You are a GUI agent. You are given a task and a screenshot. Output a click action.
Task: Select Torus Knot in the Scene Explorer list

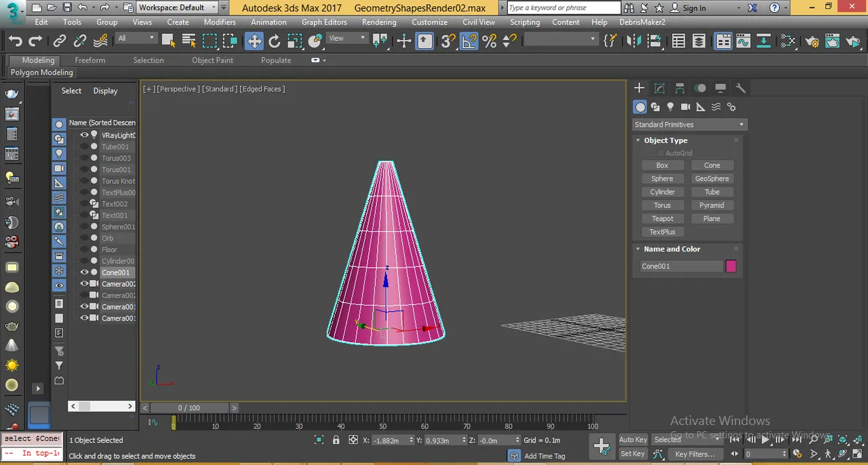pos(118,181)
